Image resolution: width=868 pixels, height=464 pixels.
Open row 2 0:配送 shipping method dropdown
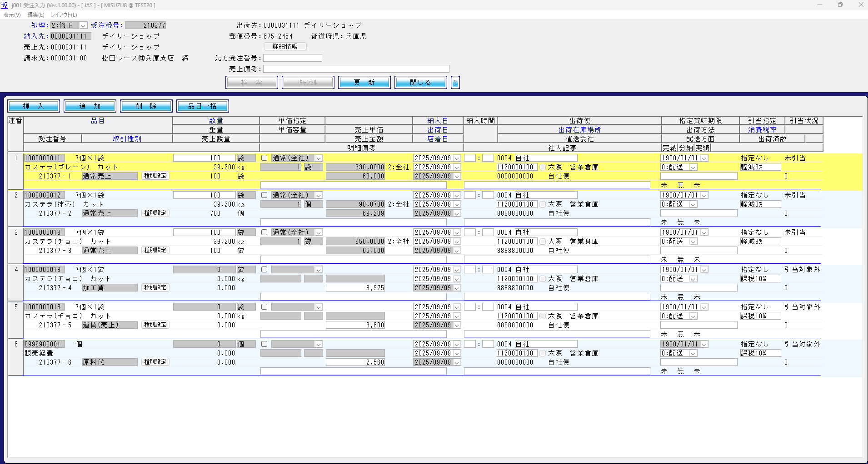point(693,204)
